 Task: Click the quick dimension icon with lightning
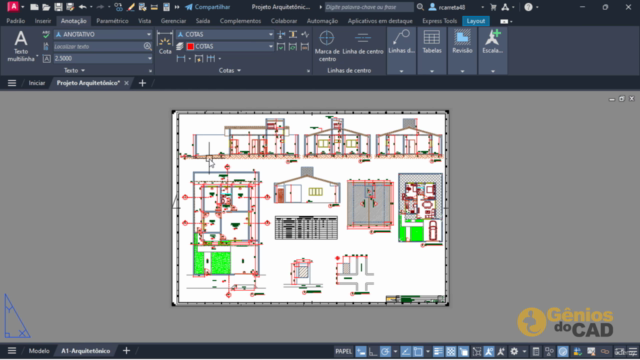click(x=199, y=59)
